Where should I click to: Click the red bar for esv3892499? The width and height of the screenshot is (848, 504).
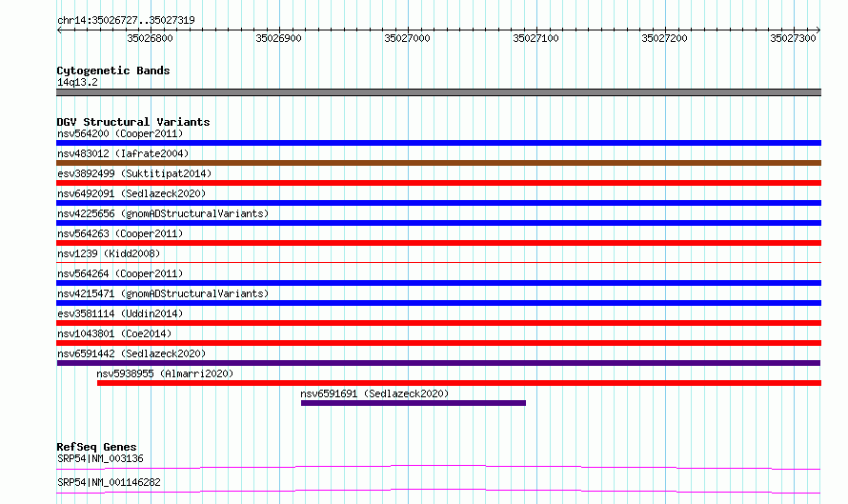click(438, 183)
